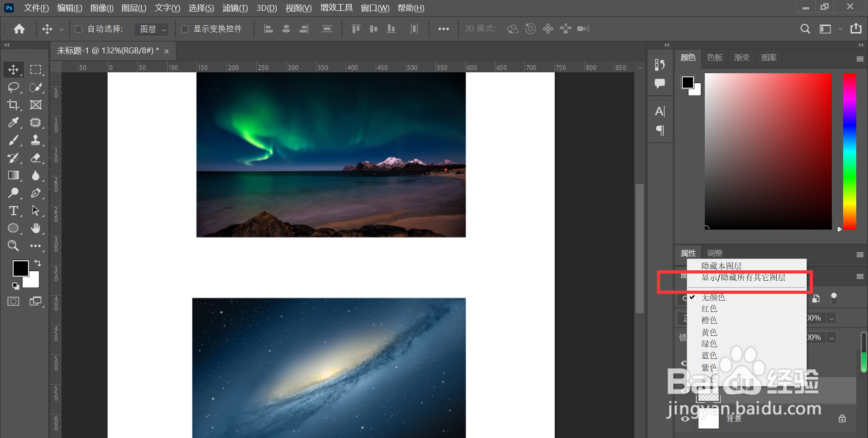Reset default foreground and background colors
Screen dimensions: 868x438
pos(15,286)
